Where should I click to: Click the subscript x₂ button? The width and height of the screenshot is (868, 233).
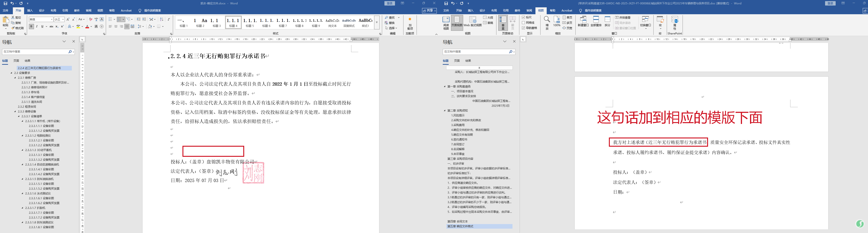click(57, 26)
